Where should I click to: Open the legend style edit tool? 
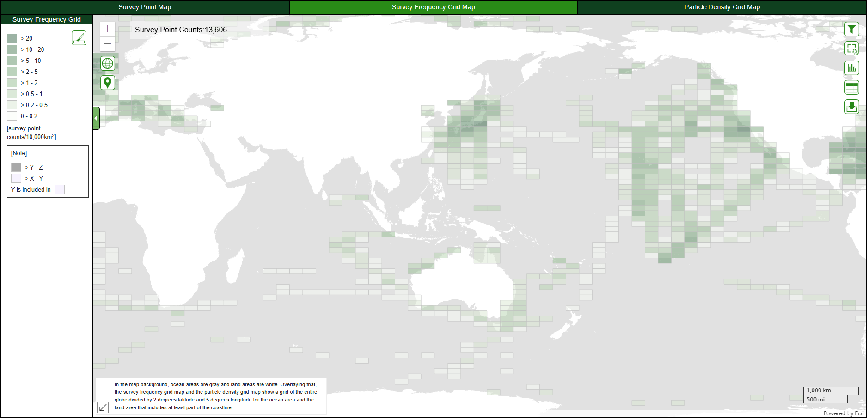[79, 38]
